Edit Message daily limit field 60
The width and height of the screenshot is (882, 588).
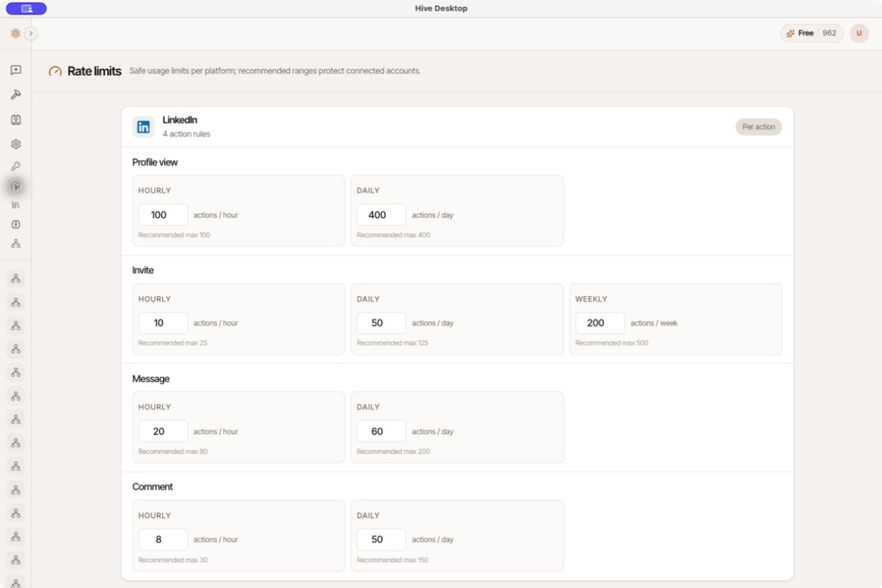(381, 431)
